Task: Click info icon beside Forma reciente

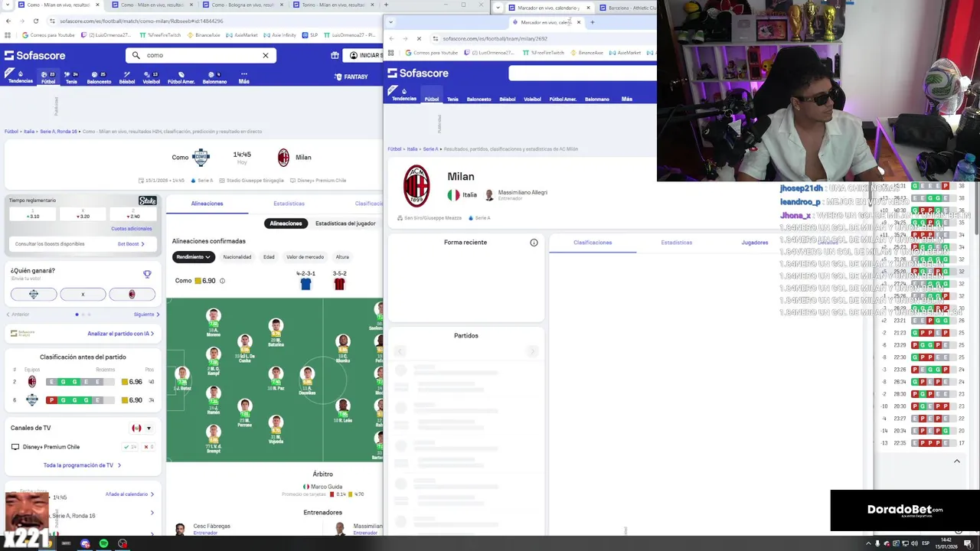Action: pyautogui.click(x=534, y=243)
